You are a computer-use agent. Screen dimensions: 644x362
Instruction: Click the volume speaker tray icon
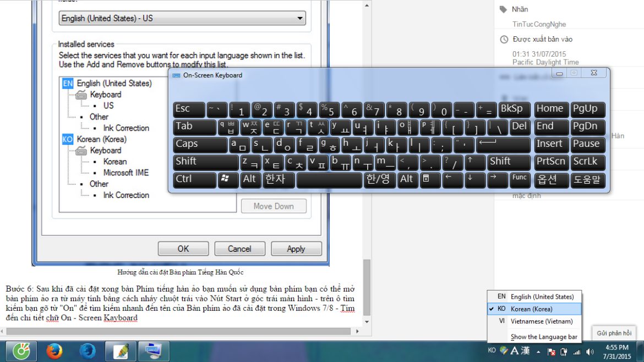click(x=590, y=352)
